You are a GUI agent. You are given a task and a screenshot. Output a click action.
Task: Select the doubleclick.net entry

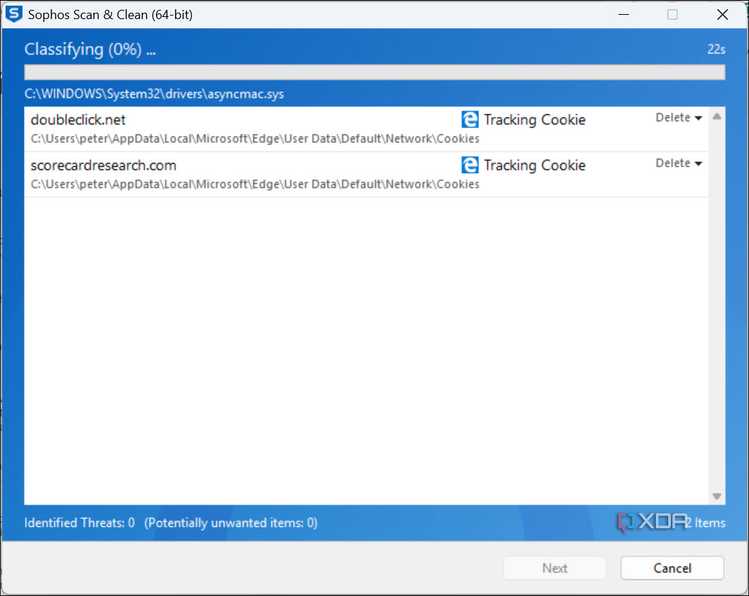[366, 129]
